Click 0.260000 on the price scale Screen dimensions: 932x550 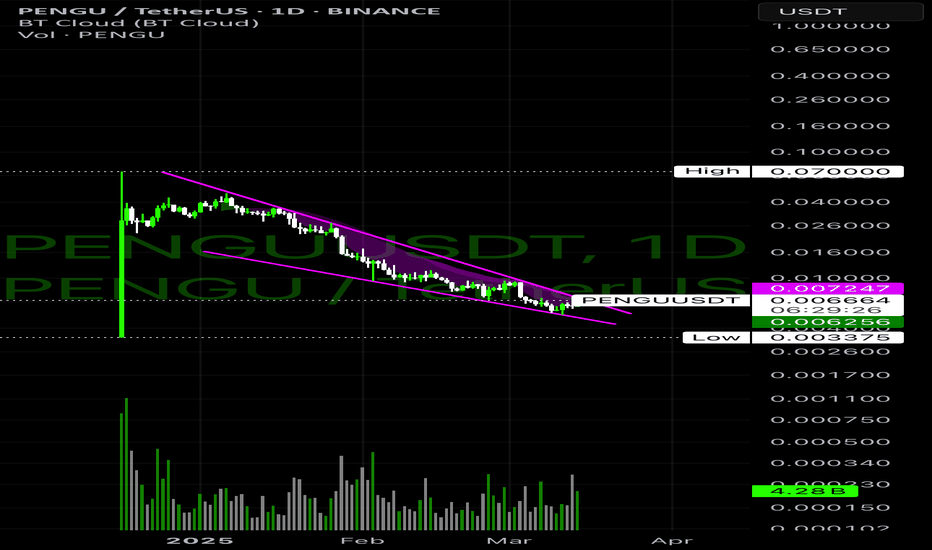pos(830,99)
